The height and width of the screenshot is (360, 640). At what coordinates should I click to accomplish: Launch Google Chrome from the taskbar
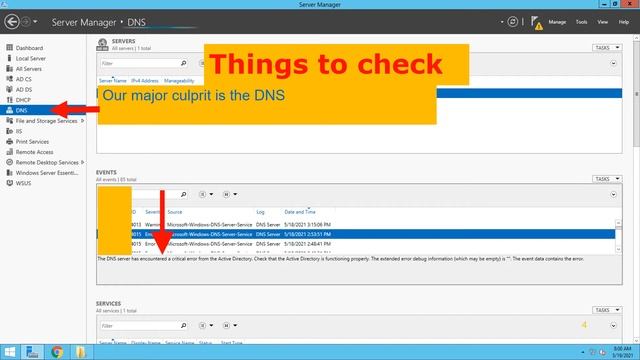click(x=57, y=352)
